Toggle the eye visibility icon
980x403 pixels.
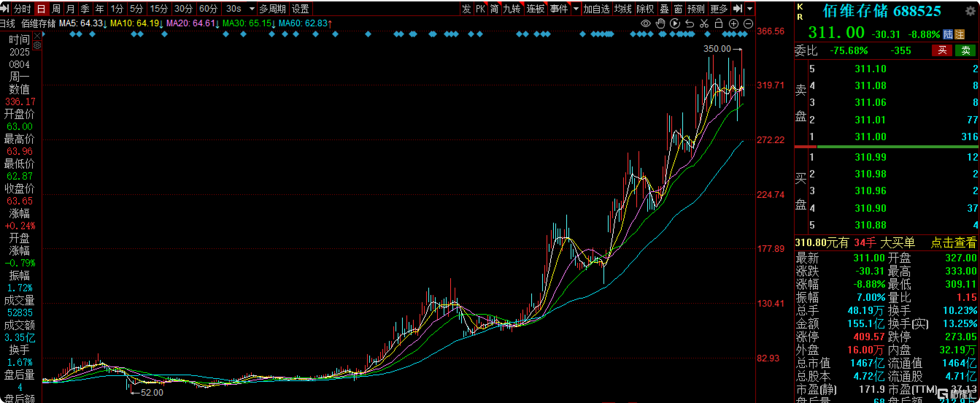tap(645, 24)
